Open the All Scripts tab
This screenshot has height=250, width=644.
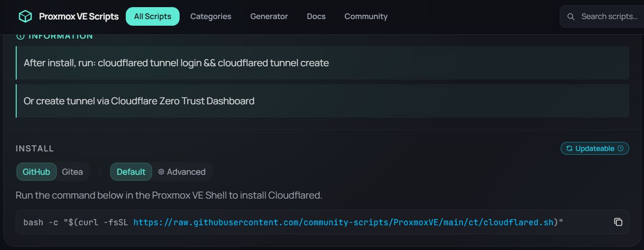click(x=152, y=16)
